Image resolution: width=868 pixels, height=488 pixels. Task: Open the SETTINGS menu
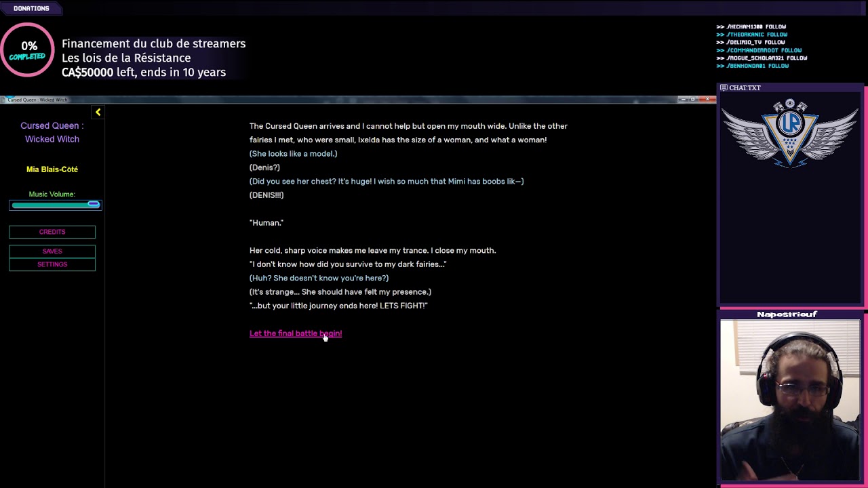(x=52, y=264)
